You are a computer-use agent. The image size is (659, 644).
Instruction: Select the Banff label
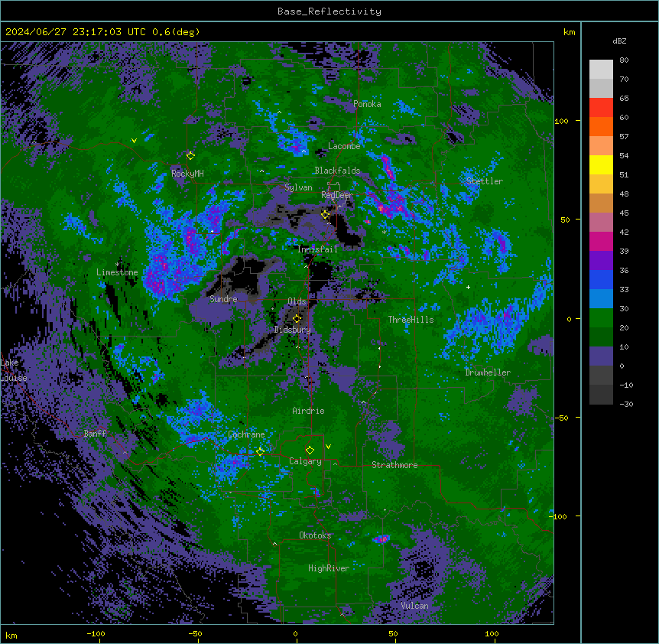click(95, 434)
